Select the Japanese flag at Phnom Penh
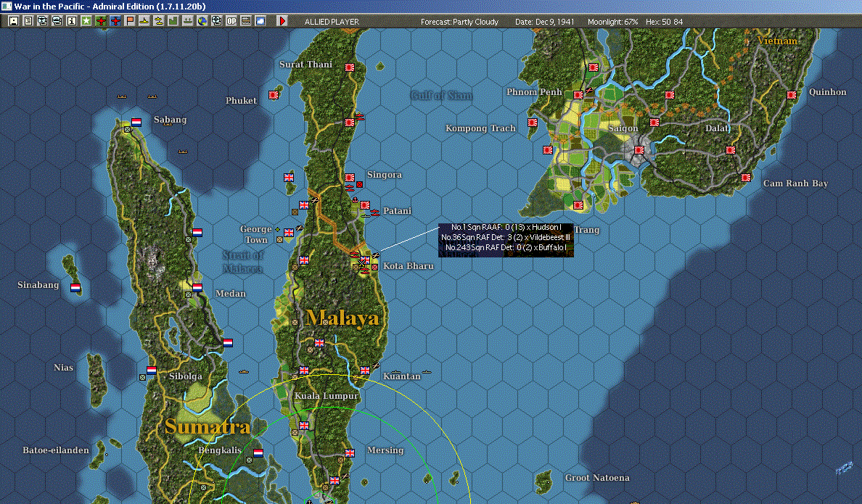The image size is (862, 504). (x=578, y=95)
